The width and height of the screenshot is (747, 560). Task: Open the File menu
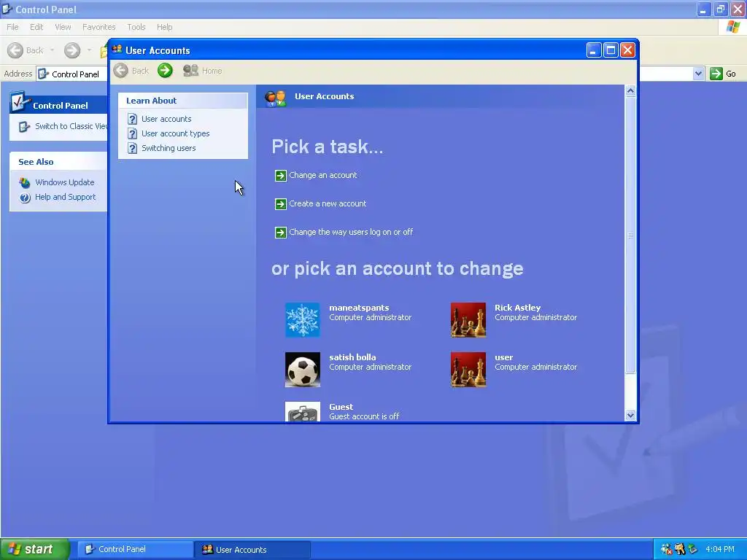(x=12, y=27)
